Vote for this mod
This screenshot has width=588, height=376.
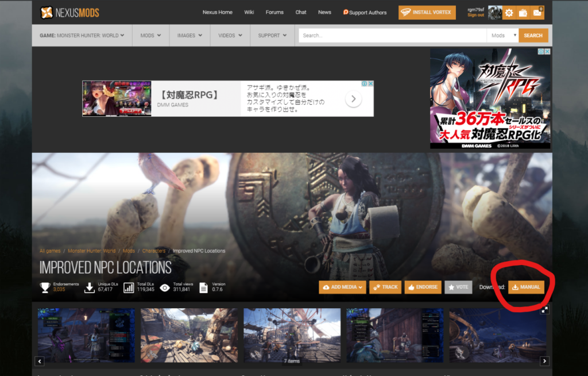(458, 287)
